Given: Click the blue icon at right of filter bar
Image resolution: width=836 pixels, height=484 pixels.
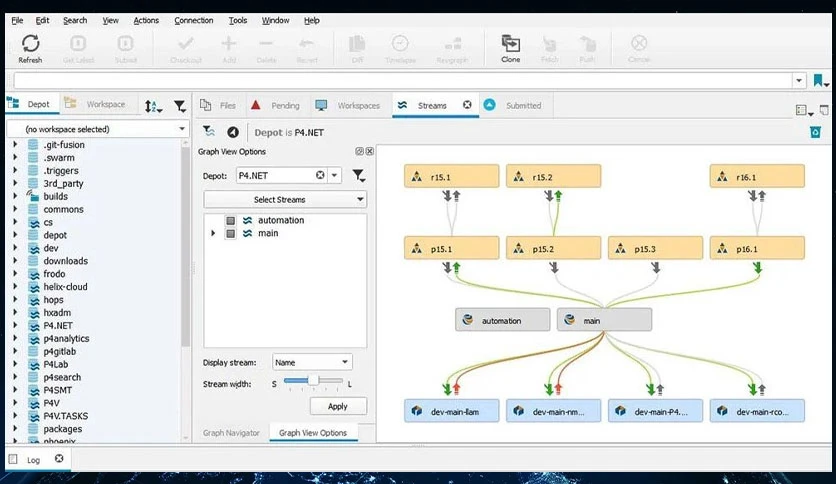Looking at the screenshot, I should [815, 132].
